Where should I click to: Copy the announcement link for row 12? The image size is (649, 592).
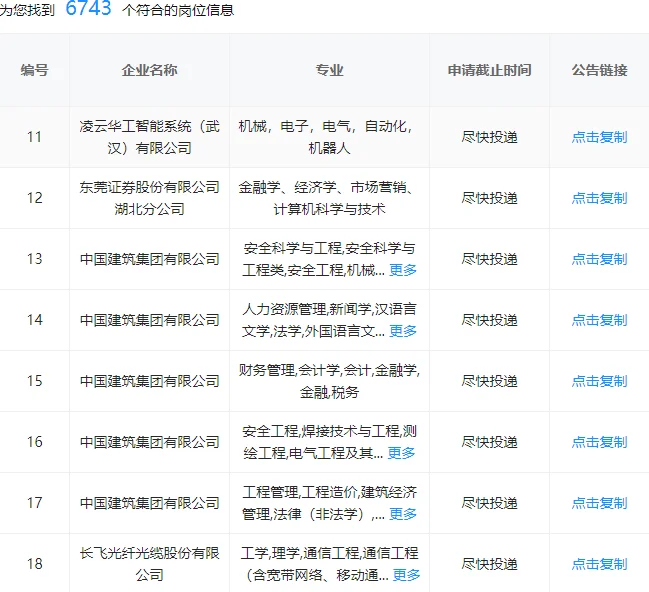[x=599, y=198]
